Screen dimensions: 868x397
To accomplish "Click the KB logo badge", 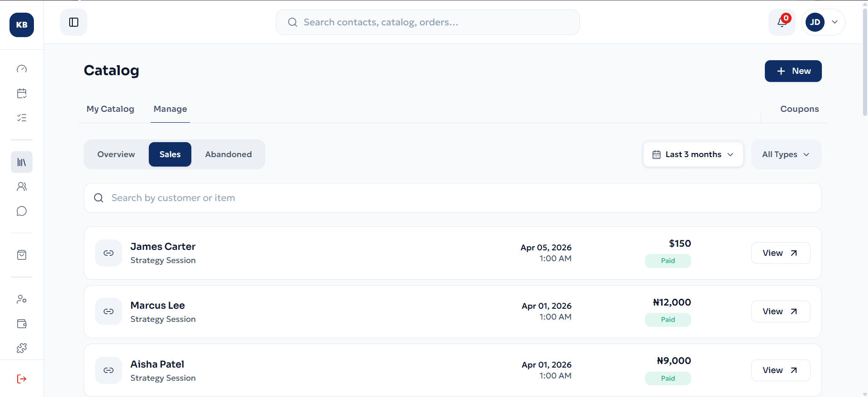I will 22,25.
